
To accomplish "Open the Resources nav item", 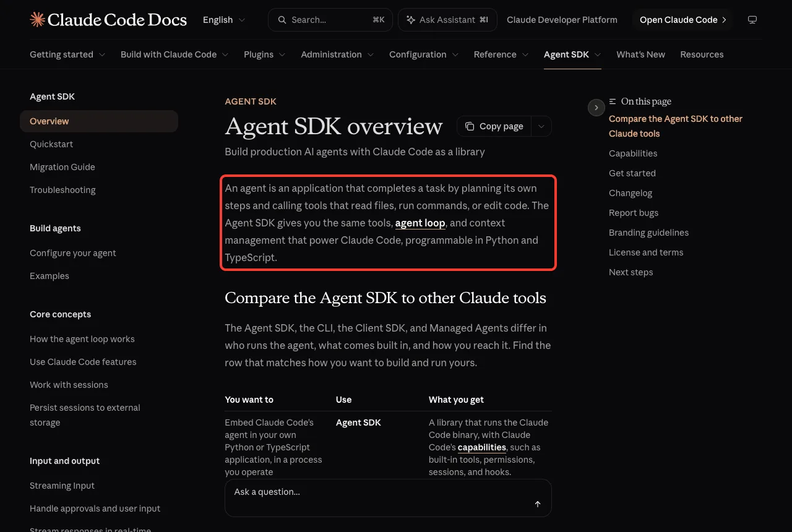I will (702, 54).
